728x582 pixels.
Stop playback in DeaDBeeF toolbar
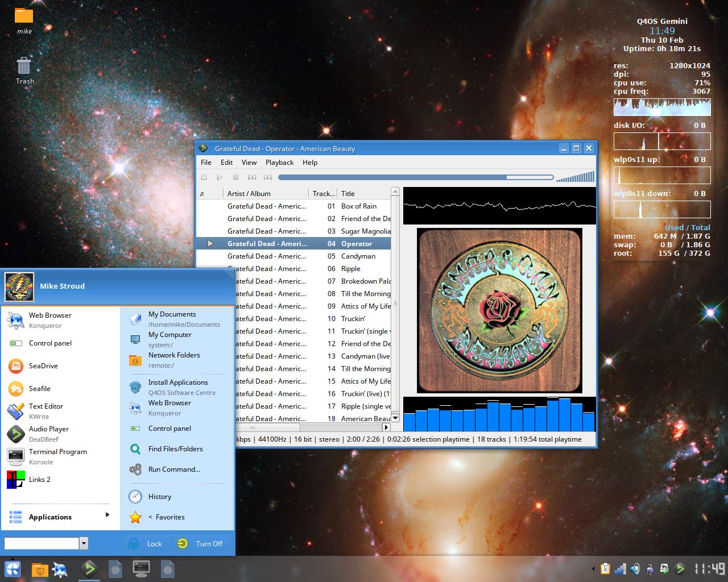[x=204, y=177]
